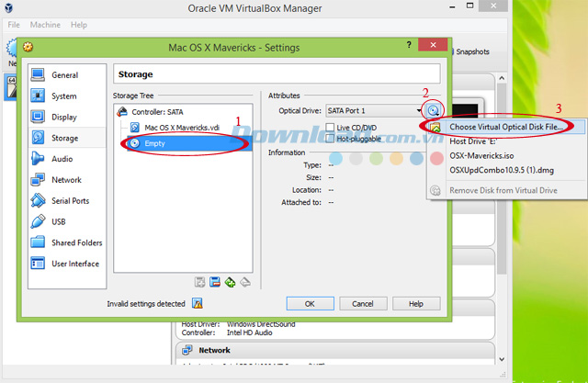Click the scroll up arrow in Manager window

pyautogui.click(x=502, y=78)
